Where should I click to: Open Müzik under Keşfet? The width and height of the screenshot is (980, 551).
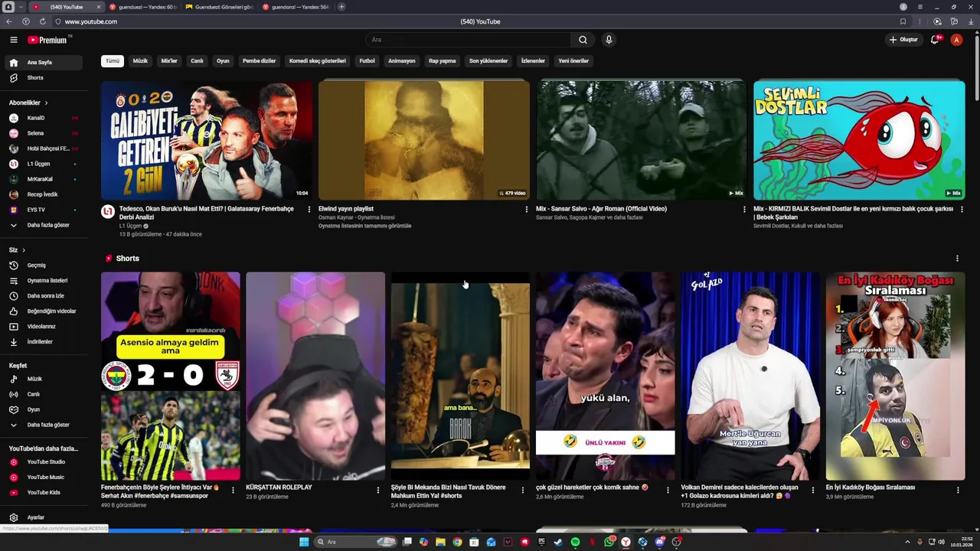[x=44, y=379]
